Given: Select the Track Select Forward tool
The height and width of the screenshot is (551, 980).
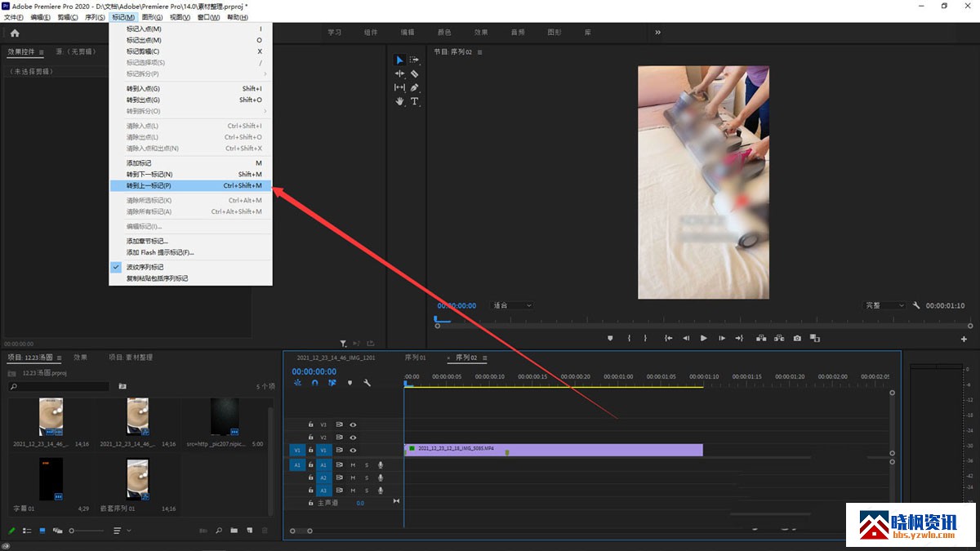Looking at the screenshot, I should pyautogui.click(x=414, y=60).
